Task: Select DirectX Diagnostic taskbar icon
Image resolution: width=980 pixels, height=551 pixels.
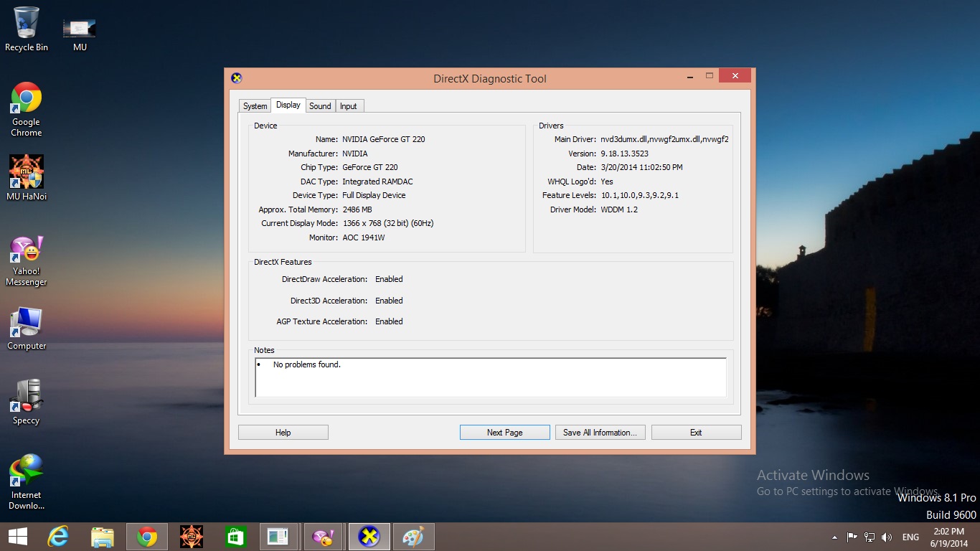Action: [369, 537]
